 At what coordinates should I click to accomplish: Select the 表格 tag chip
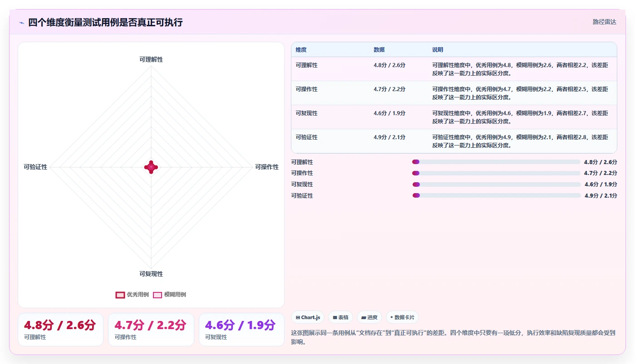[340, 317]
